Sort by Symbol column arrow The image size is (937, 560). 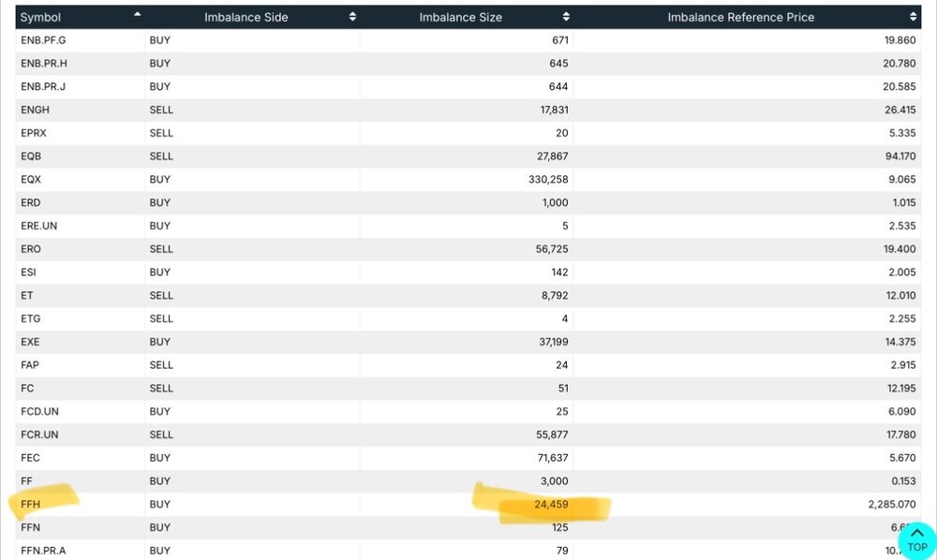point(138,14)
